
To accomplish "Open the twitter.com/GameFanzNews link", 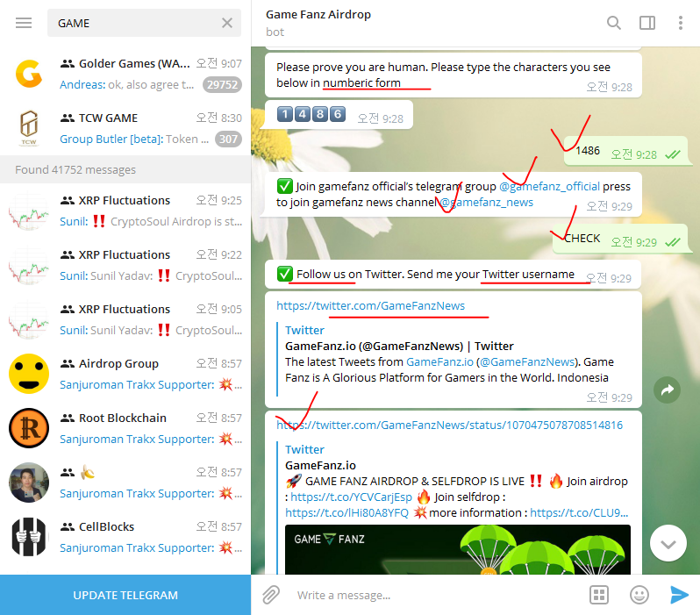I will pyautogui.click(x=370, y=305).
